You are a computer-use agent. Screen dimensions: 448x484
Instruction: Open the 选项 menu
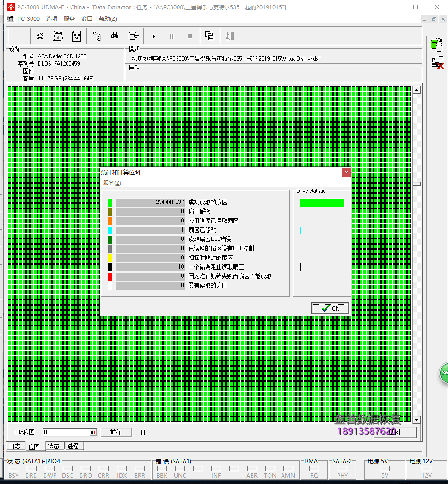(x=51, y=18)
